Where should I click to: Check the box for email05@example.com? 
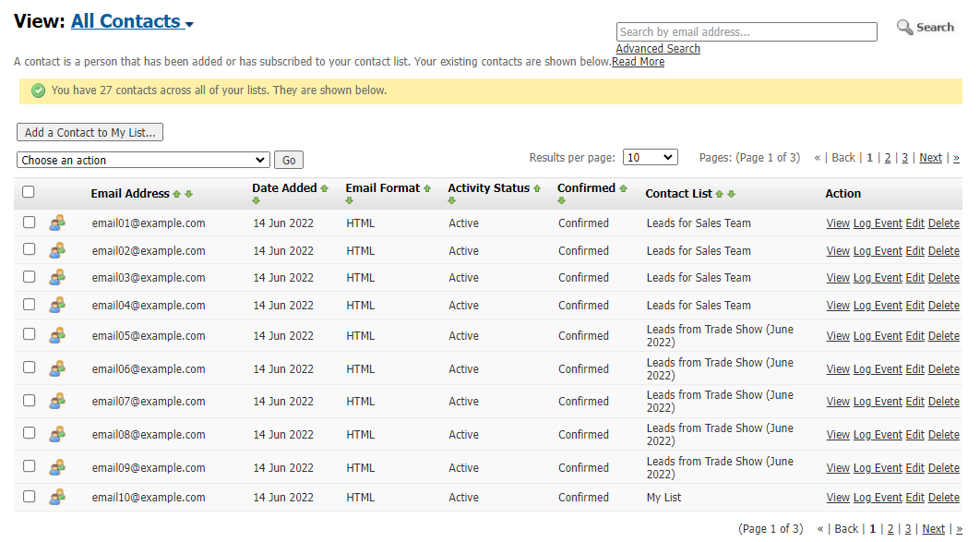click(29, 334)
